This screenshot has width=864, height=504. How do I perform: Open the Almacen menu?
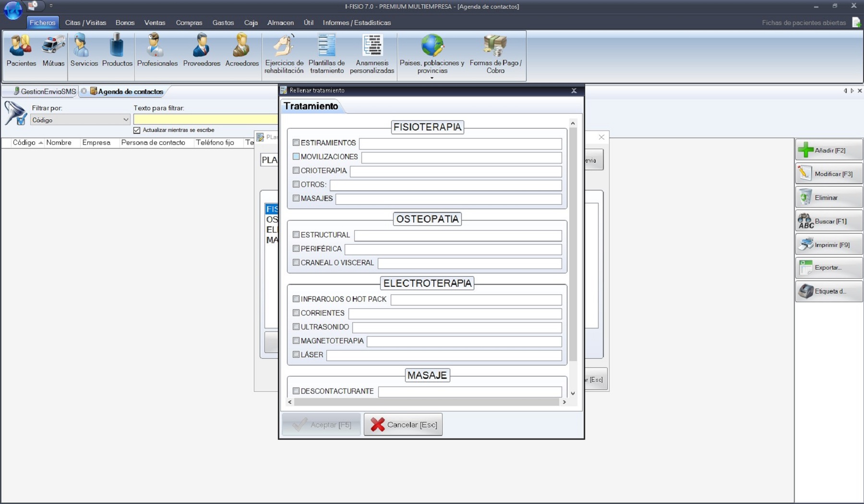280,23
